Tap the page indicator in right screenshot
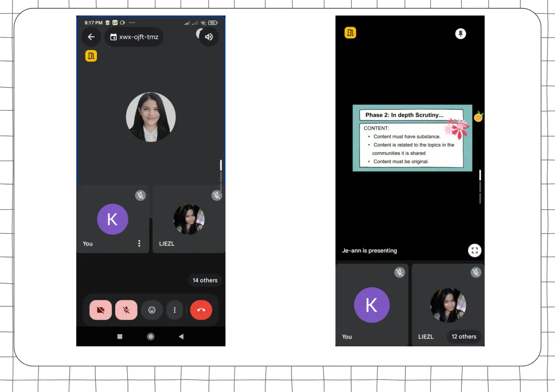Image resolution: width=555 pixels, height=392 pixels. coord(480,187)
